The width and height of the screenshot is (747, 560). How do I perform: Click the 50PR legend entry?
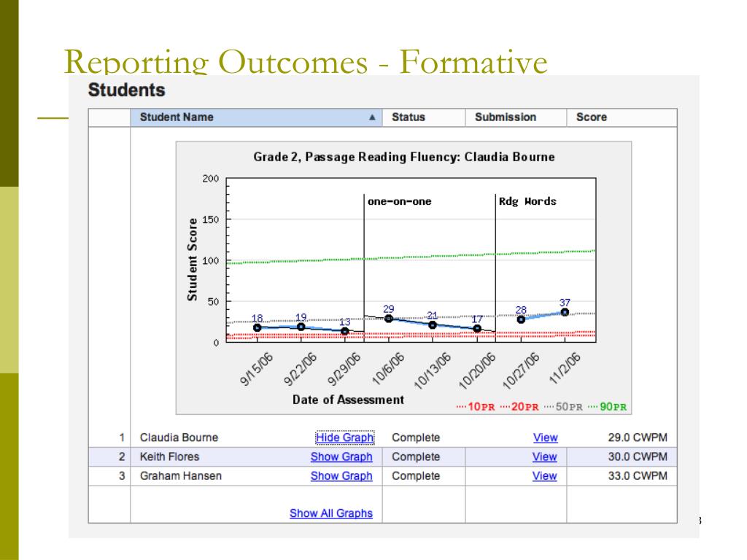(x=563, y=407)
